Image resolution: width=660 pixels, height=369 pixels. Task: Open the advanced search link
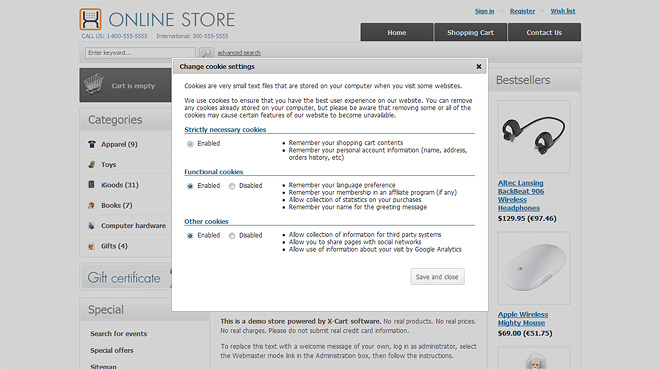pos(239,53)
